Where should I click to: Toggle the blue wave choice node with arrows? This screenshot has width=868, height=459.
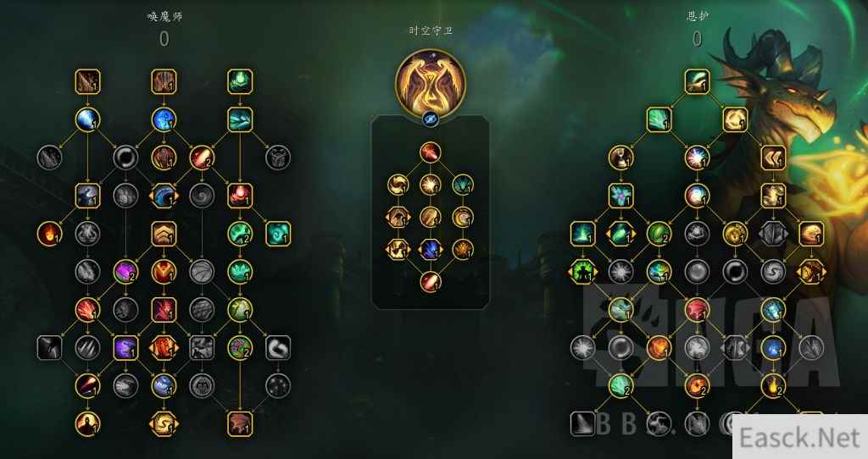(164, 196)
